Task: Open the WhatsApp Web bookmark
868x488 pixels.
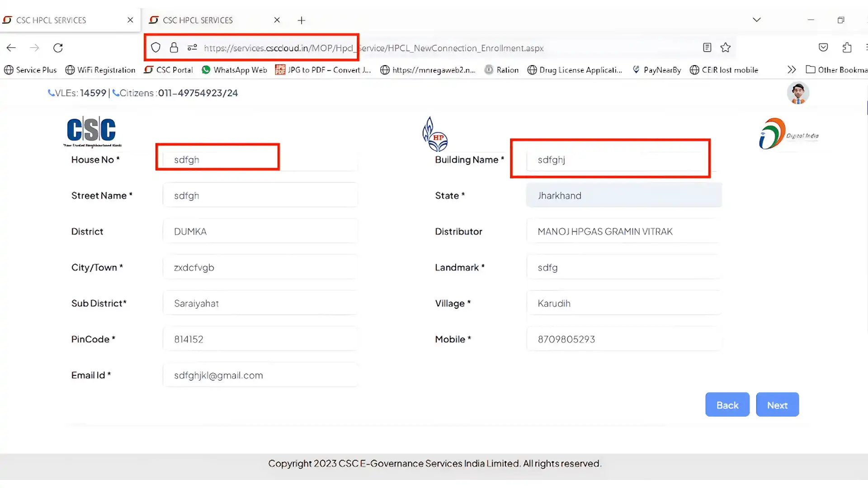Action: coord(234,70)
